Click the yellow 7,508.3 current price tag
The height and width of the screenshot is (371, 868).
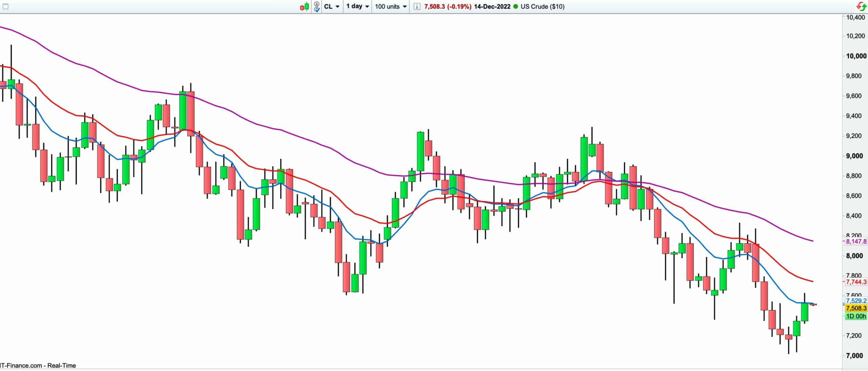pyautogui.click(x=856, y=308)
